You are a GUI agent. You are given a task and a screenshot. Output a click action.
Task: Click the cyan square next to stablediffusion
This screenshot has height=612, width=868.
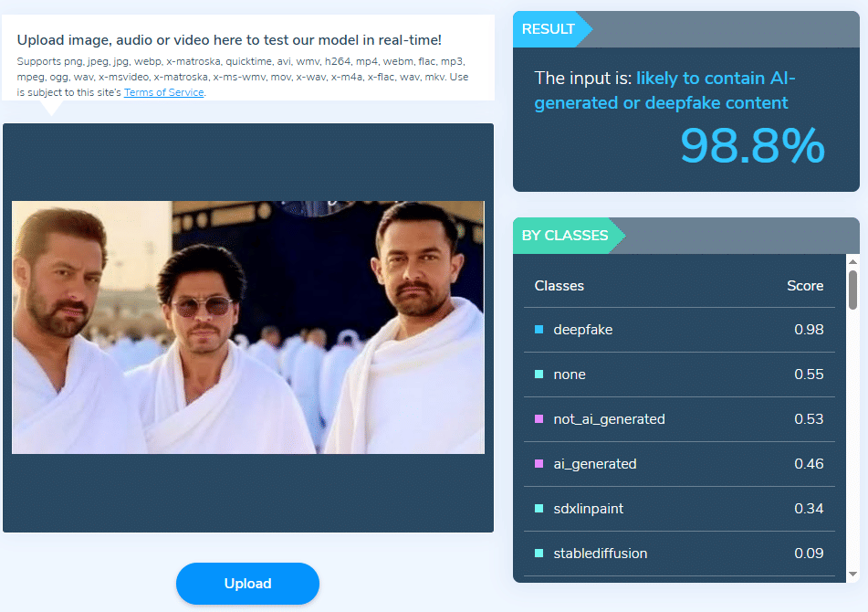coord(539,554)
